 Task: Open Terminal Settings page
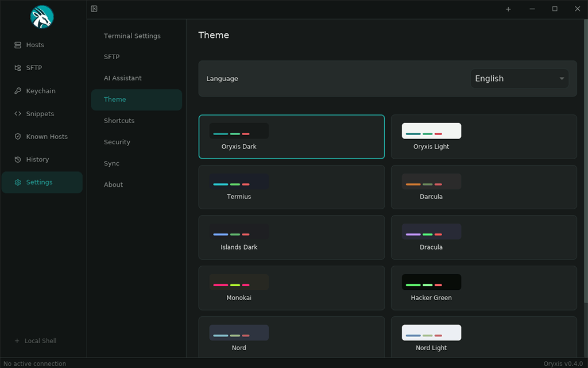click(x=131, y=36)
